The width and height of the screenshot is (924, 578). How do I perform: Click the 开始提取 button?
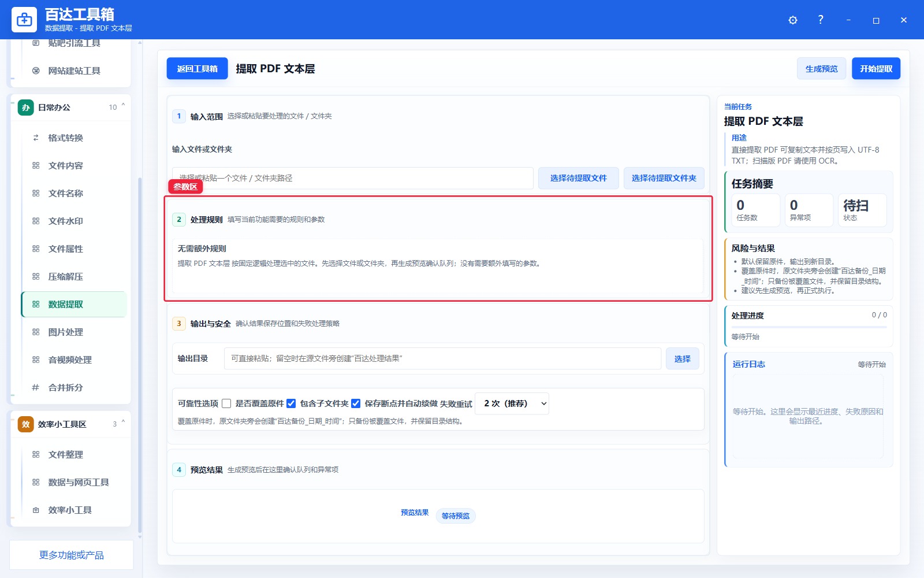pos(876,69)
